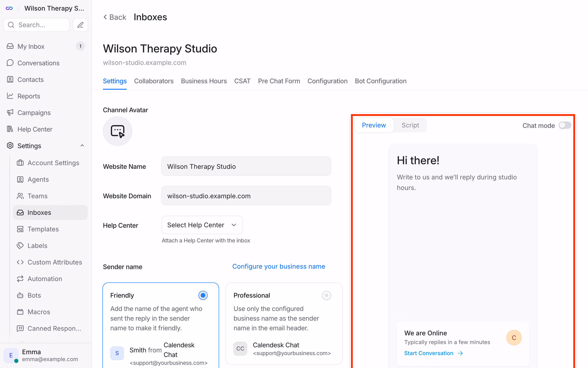The image size is (588, 368).
Task: Click Configure your business name link
Action: (278, 266)
